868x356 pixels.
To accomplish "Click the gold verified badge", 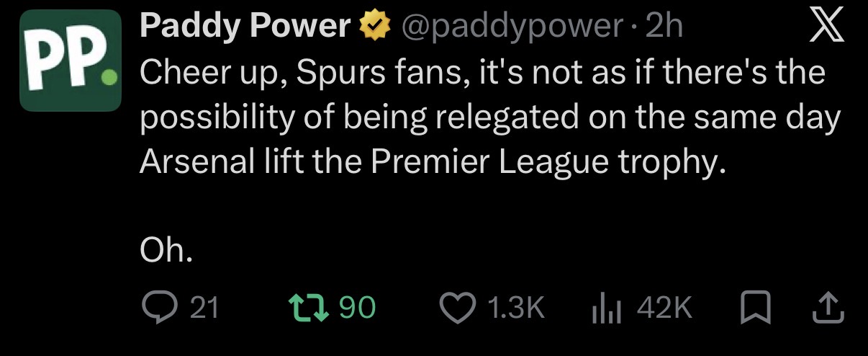I will [x=374, y=27].
